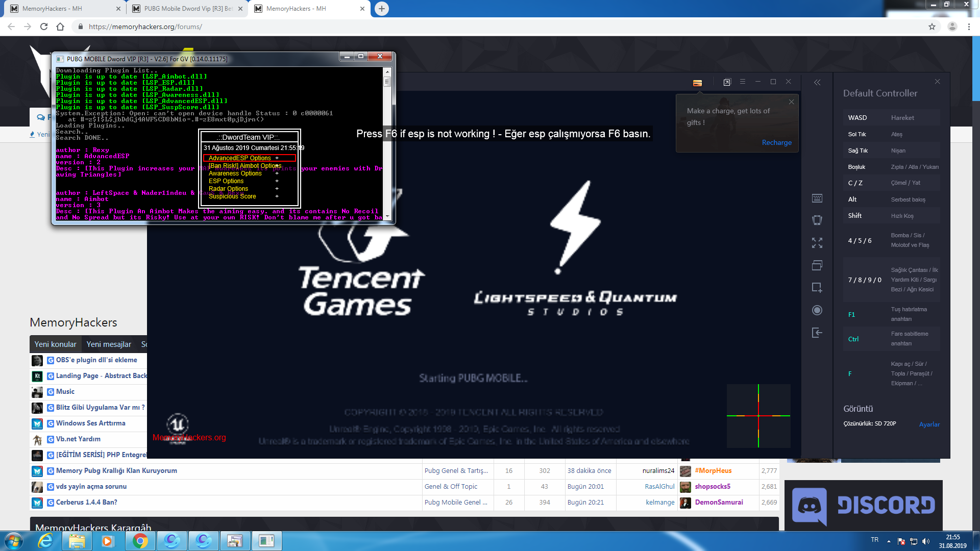Open the Chrome profile avatar
This screenshot has width=980, height=551.
click(x=952, y=27)
